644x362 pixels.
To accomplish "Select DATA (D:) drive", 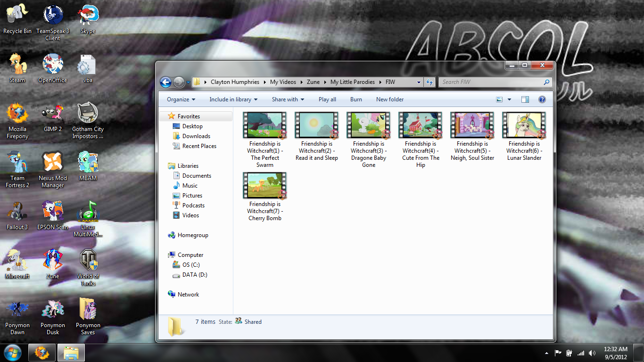I will [x=195, y=275].
